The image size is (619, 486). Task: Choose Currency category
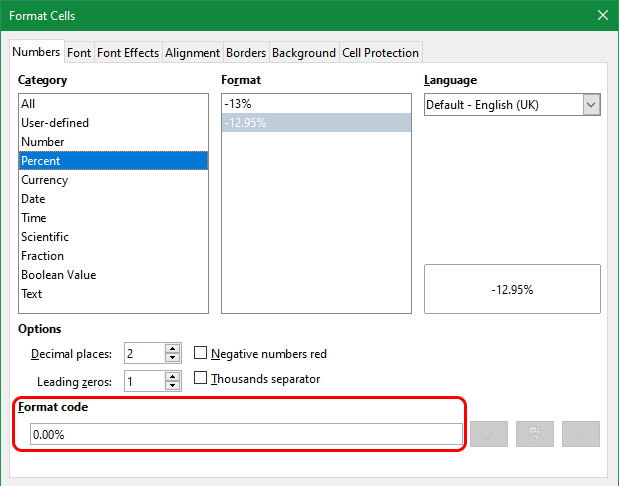[x=113, y=180]
